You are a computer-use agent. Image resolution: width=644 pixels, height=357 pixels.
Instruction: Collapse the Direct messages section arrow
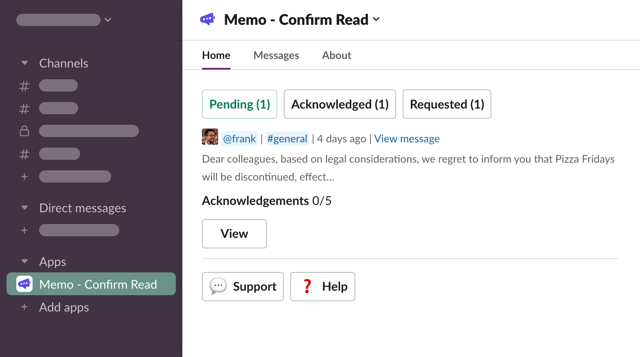24,208
